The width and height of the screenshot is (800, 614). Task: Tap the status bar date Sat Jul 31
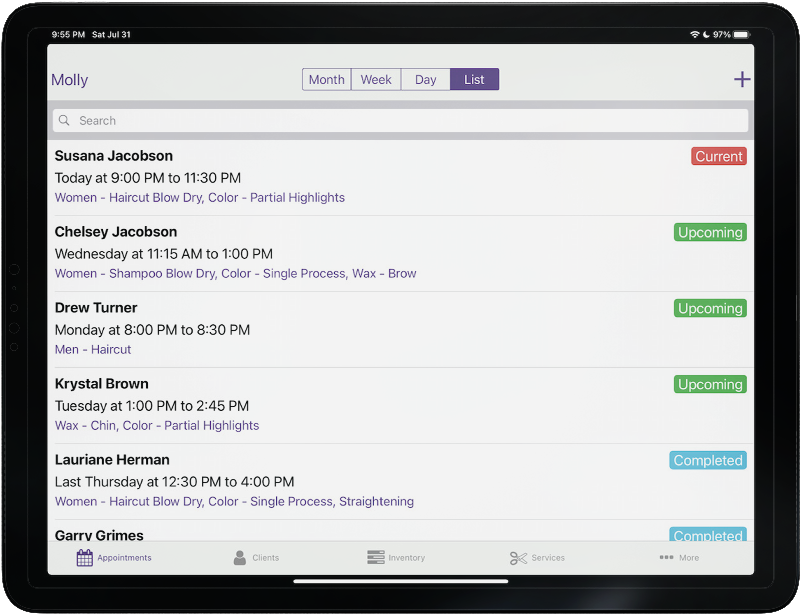[111, 35]
